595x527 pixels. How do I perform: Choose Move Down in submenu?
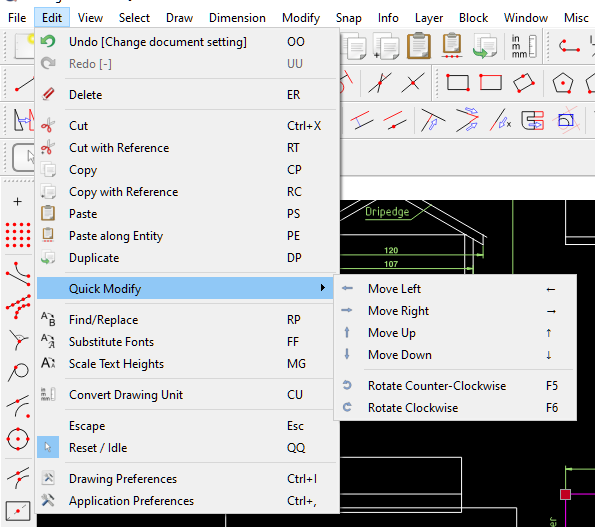point(455,355)
